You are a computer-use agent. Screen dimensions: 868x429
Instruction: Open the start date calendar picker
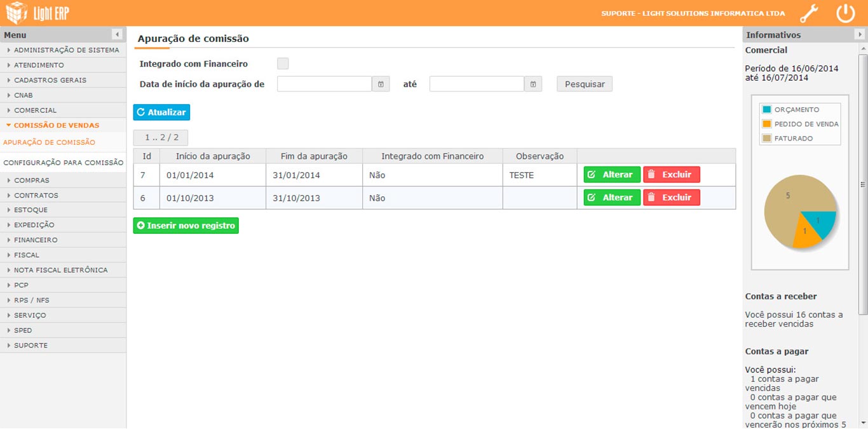[x=381, y=84]
